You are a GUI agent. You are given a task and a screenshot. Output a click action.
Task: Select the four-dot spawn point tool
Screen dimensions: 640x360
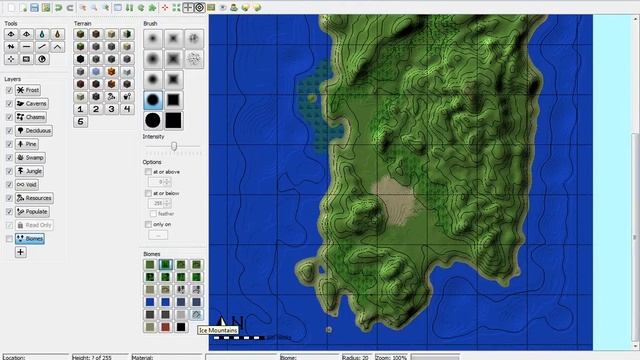tap(11, 59)
